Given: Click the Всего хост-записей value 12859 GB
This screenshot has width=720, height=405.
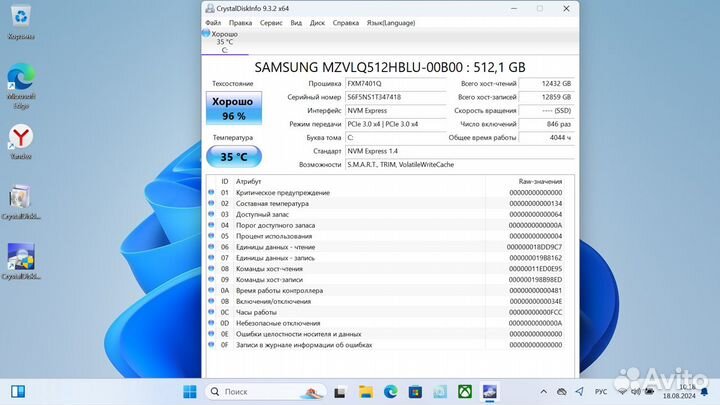Looking at the screenshot, I should [546, 97].
